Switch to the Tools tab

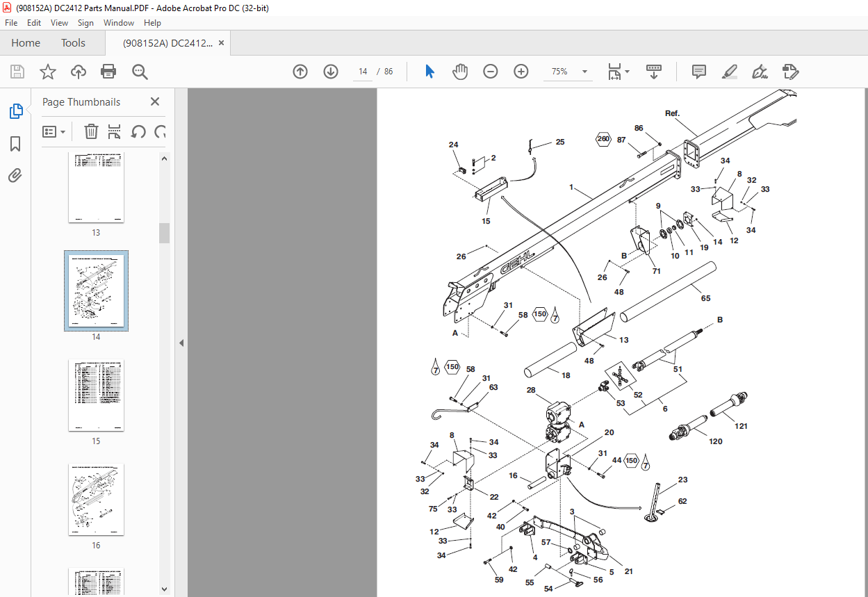73,43
